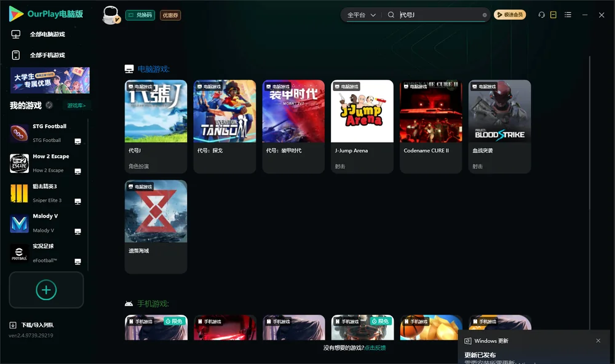Open the user avatar profile

pos(111,15)
